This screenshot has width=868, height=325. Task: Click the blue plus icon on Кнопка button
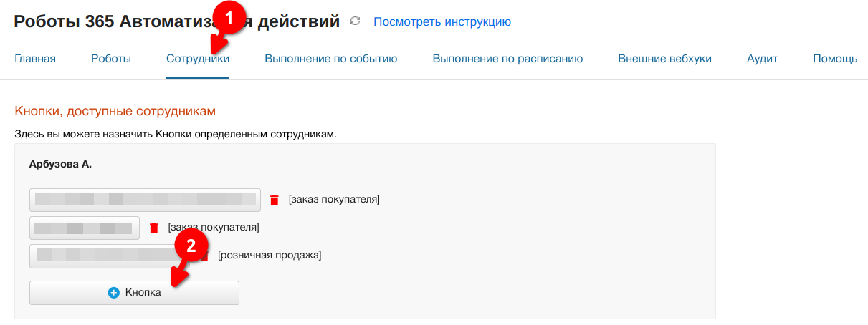coord(113,293)
